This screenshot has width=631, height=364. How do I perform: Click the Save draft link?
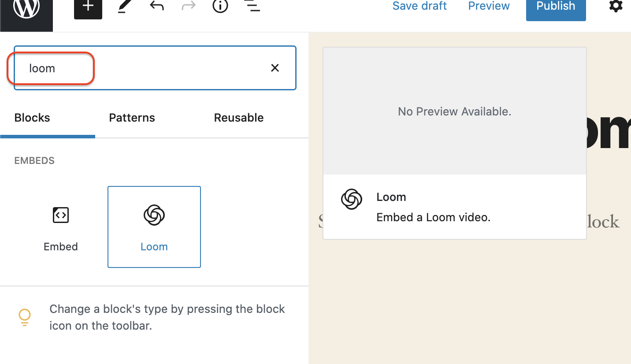click(419, 6)
